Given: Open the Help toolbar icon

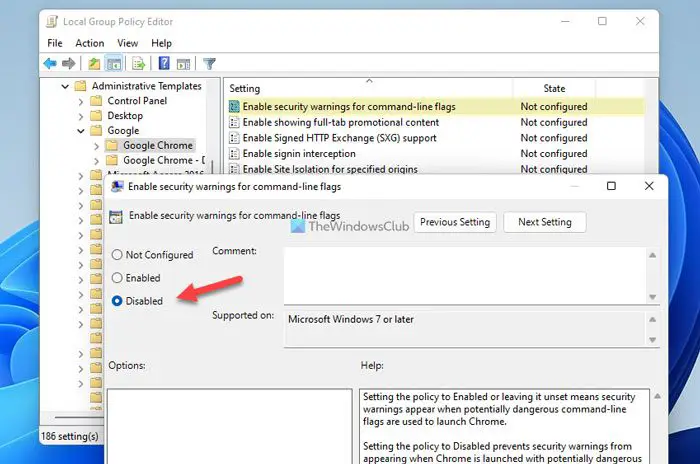Looking at the screenshot, I should click(x=164, y=63).
